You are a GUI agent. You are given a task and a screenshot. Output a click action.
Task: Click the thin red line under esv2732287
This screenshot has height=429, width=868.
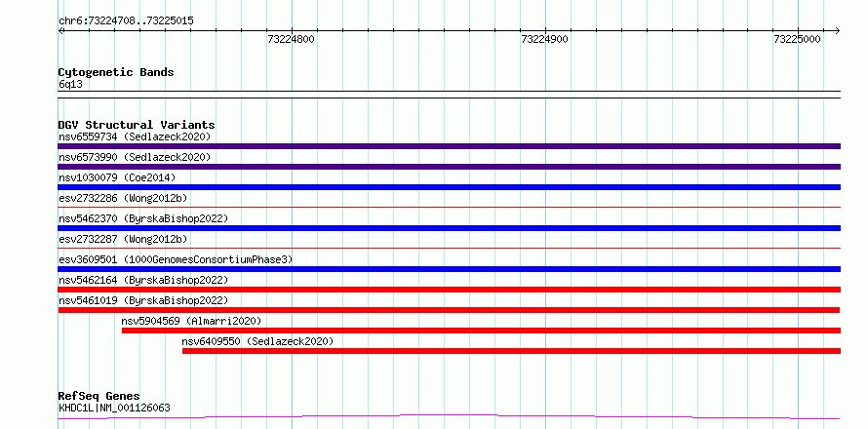pos(449,249)
